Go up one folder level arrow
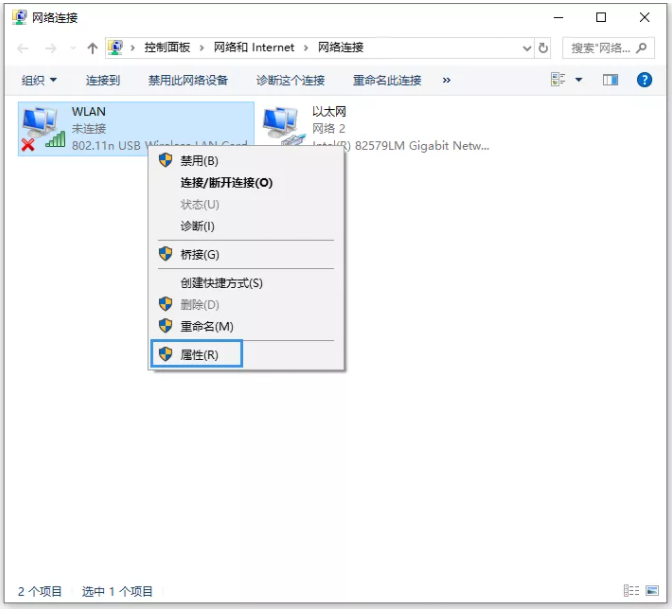The image size is (672, 609). click(92, 48)
